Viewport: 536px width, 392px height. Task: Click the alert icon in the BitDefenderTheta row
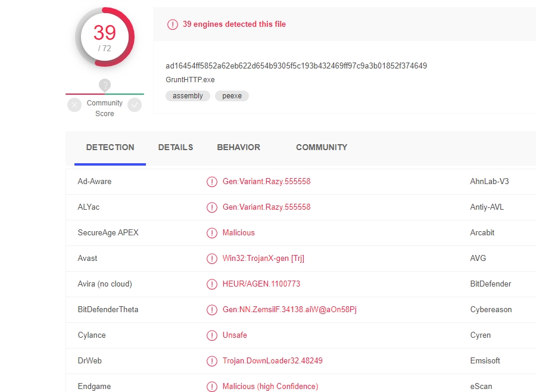[x=211, y=310]
